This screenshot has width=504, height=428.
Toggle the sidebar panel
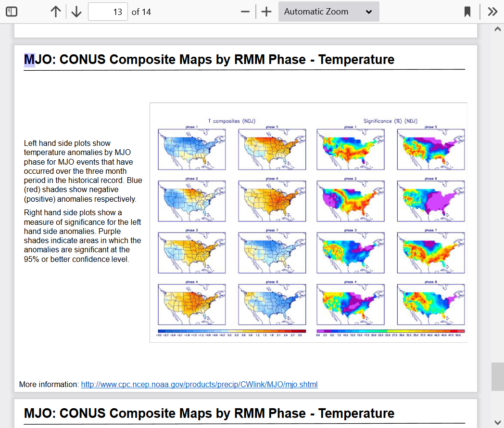click(x=12, y=12)
